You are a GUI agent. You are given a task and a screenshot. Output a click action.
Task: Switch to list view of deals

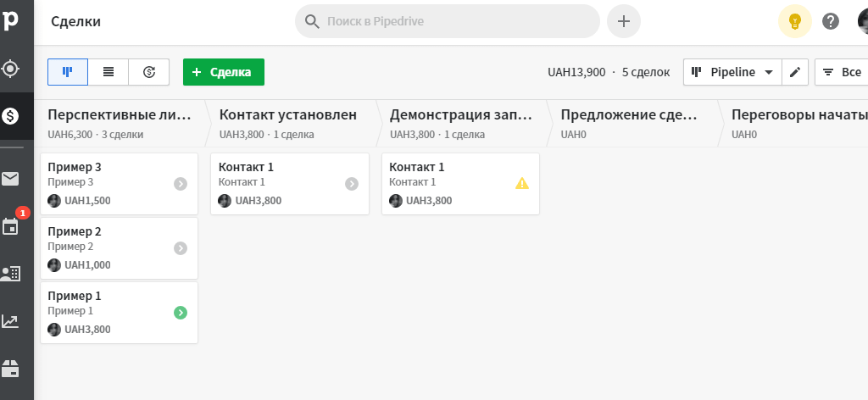108,72
